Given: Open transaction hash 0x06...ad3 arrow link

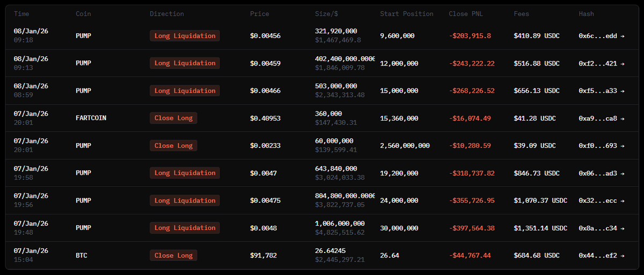Looking at the screenshot, I should pyautogui.click(x=601, y=173).
